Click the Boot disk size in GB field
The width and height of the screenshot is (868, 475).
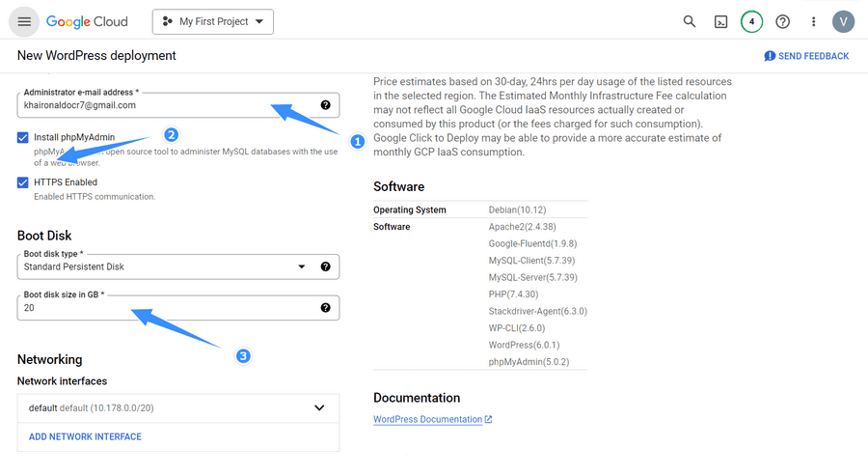178,308
